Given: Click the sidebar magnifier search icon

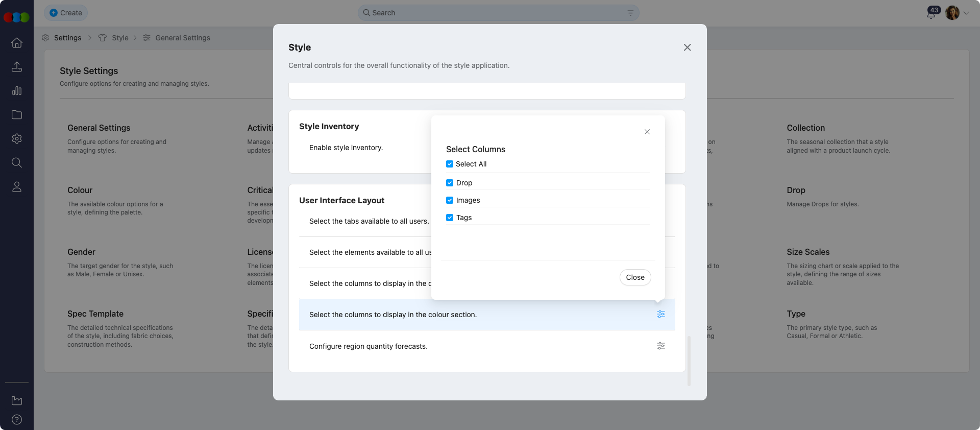Looking at the screenshot, I should (17, 163).
